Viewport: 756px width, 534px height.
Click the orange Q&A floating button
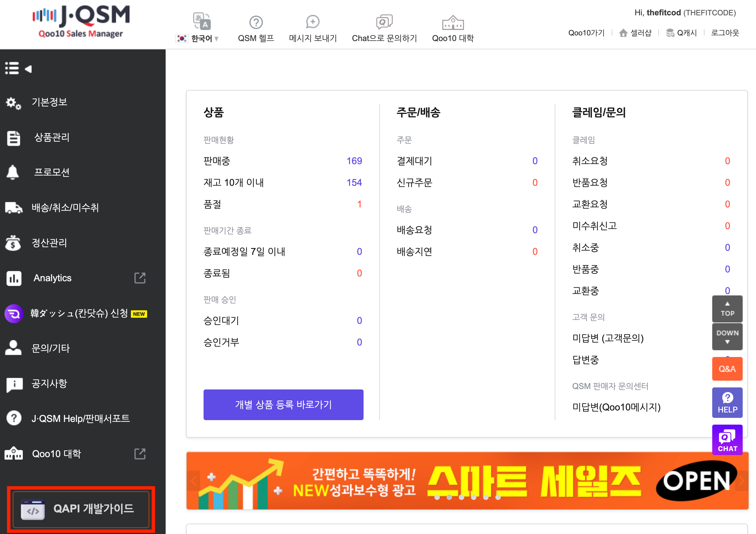click(727, 369)
